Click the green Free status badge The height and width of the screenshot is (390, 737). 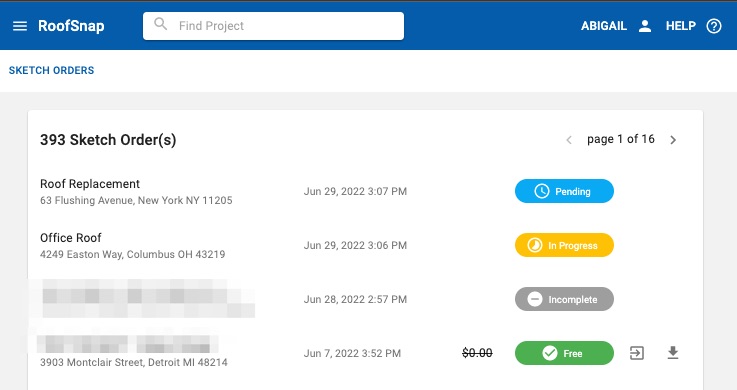click(564, 353)
